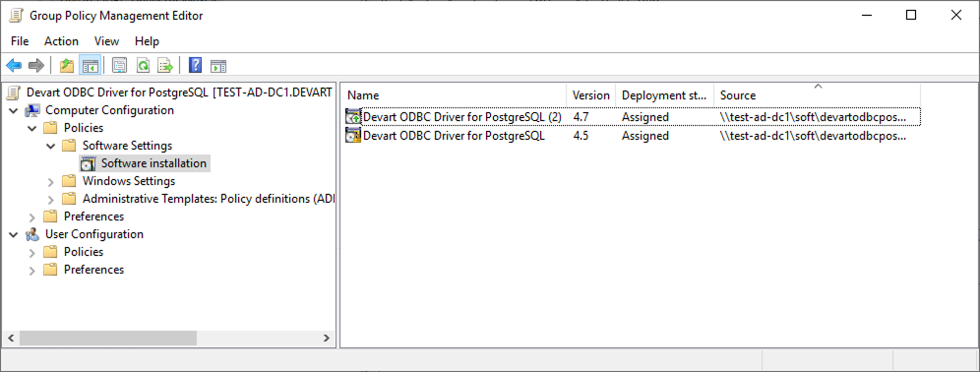
Task: Click the Source path of version 4.7 row
Action: [812, 117]
